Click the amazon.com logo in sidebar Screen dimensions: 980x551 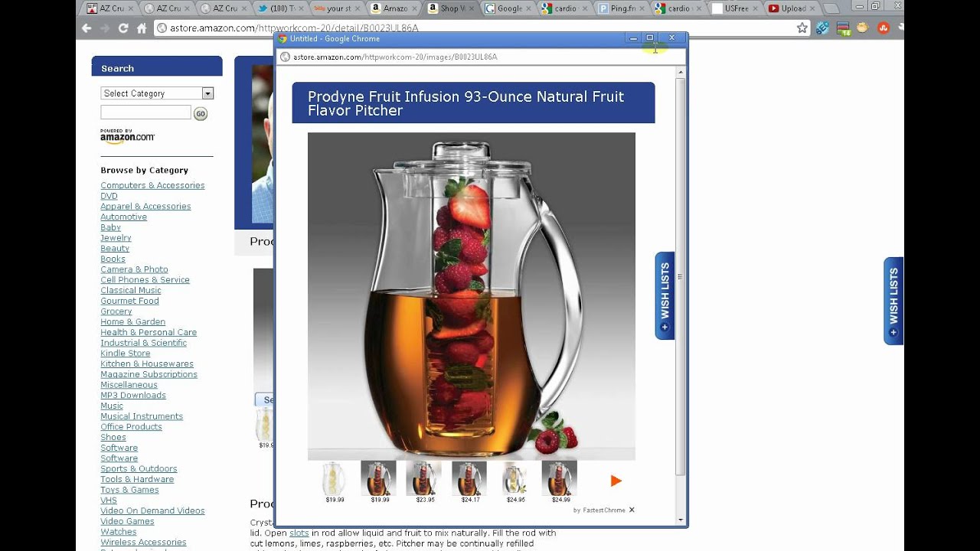tap(127, 137)
